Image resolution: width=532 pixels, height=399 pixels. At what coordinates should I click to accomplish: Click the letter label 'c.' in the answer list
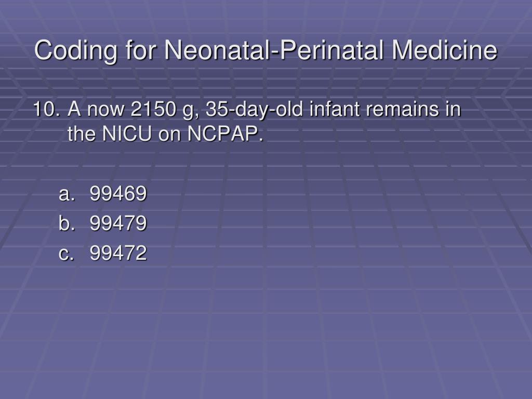(66, 254)
